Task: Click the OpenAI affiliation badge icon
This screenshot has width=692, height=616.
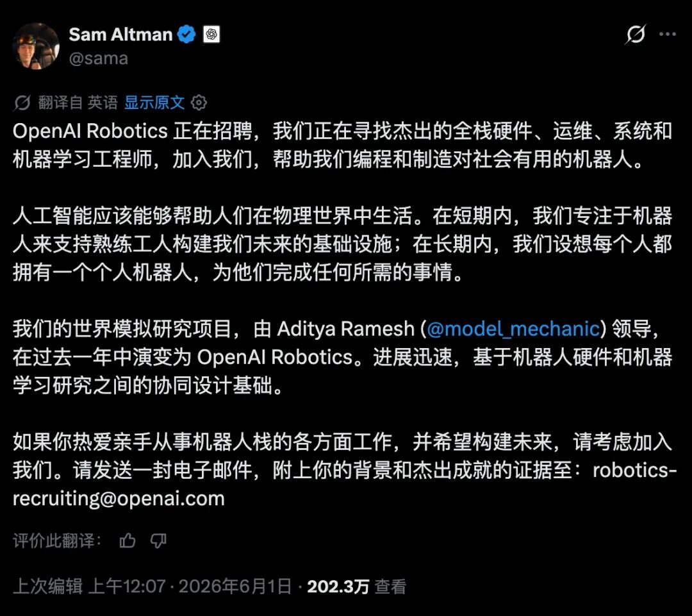Action: coord(211,35)
